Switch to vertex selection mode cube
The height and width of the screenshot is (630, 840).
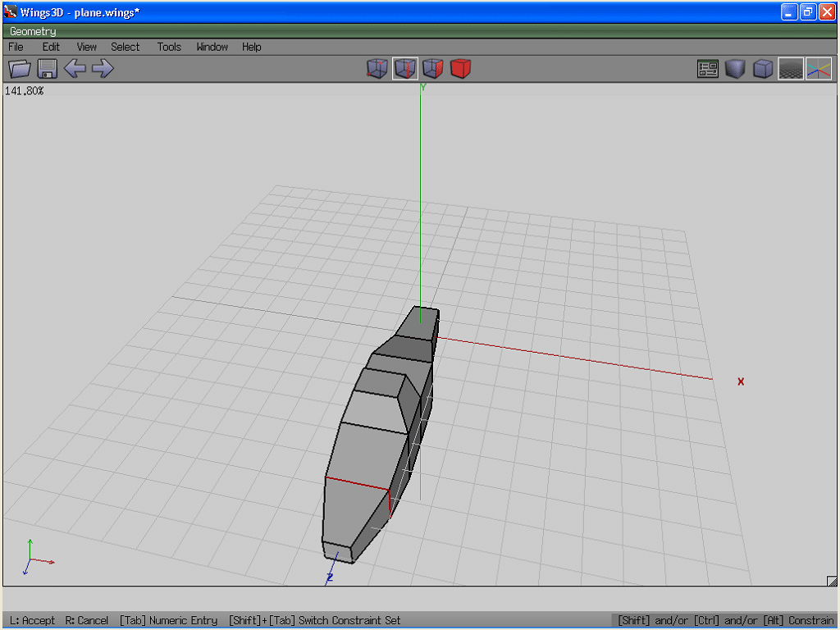[377, 69]
